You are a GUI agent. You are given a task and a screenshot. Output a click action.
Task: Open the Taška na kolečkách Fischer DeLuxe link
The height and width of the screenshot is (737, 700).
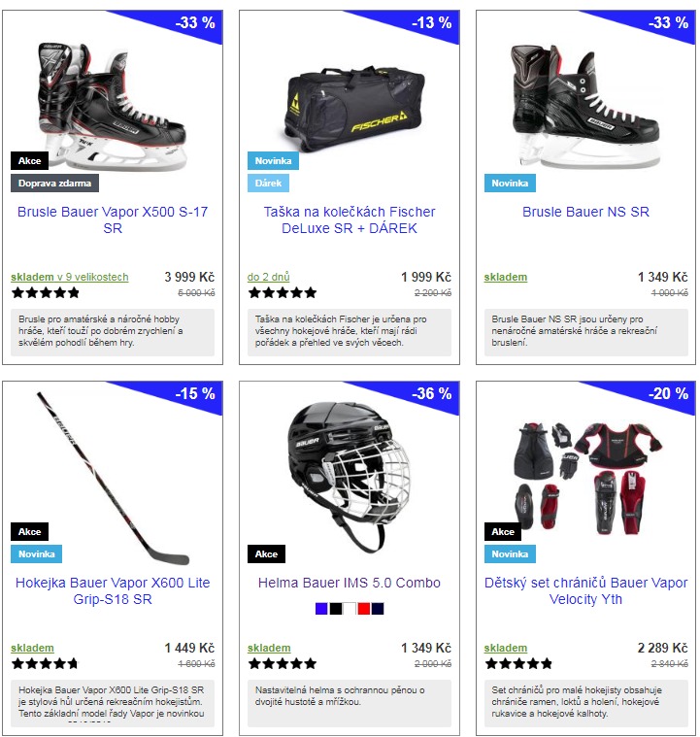350,220
